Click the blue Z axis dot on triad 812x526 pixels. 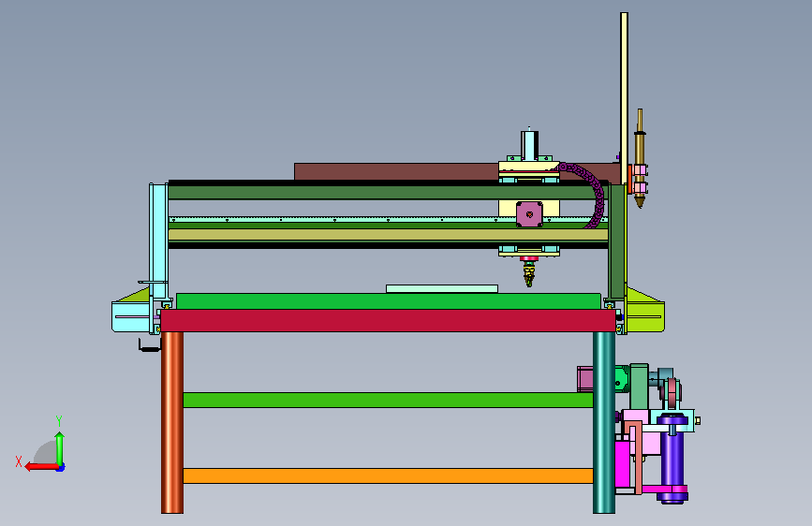point(61,468)
